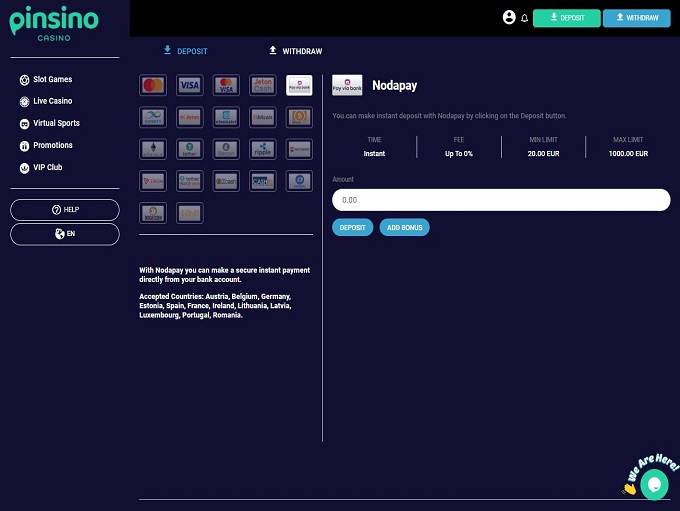The width and height of the screenshot is (680, 511).
Task: Switch to the Withdraw tab
Action: point(295,51)
